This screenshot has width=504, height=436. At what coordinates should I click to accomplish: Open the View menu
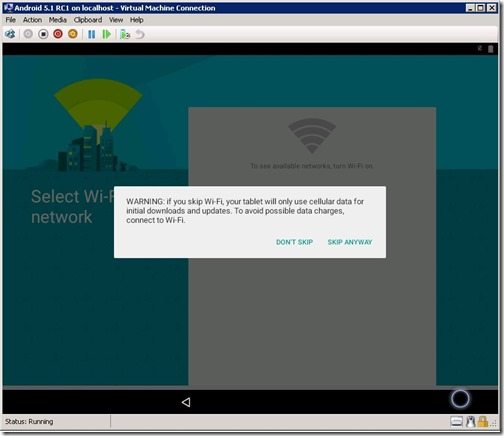116,20
